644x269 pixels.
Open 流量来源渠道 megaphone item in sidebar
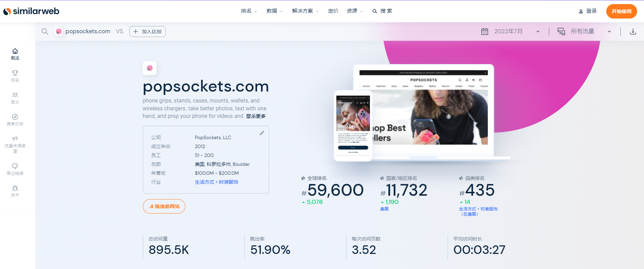click(x=15, y=144)
